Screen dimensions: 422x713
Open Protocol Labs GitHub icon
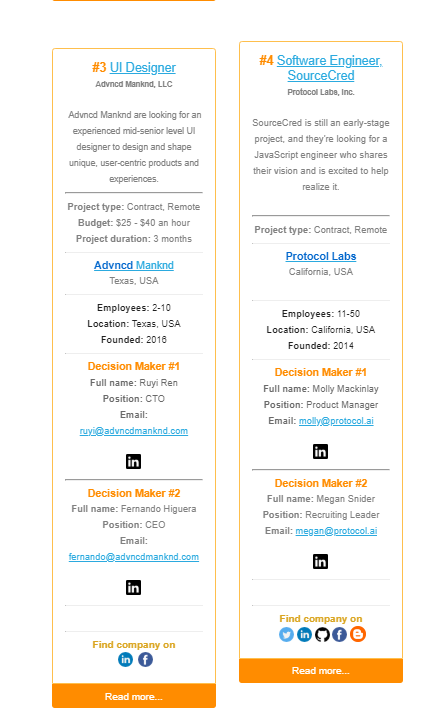point(322,634)
